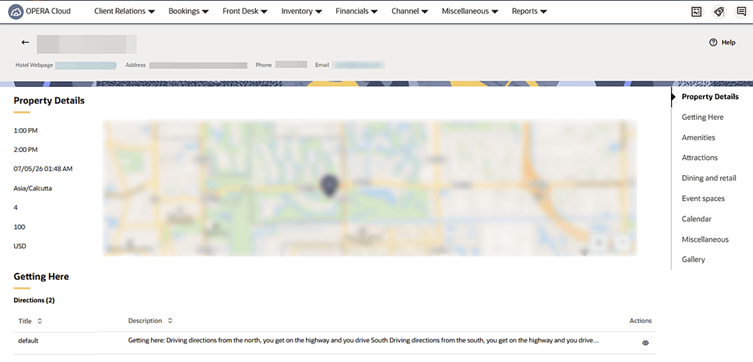Screen dimensions: 753x362
Task: Jump to Dining and retail section
Action: tap(709, 178)
